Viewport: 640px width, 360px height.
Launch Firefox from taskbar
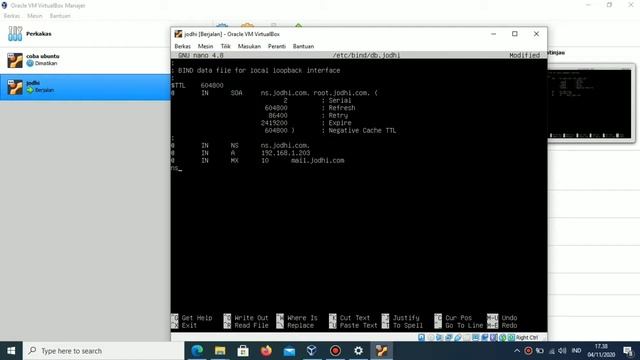(x=266, y=351)
